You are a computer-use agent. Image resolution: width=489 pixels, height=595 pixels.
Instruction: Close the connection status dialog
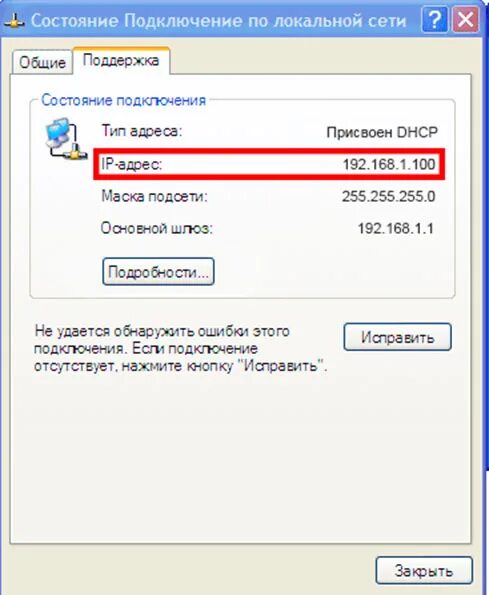[x=465, y=20]
